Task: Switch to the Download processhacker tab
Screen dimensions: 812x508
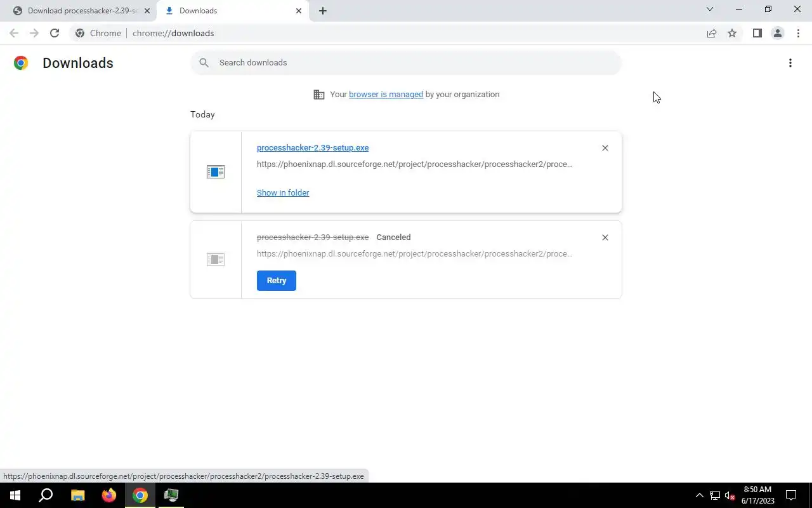Action: [x=78, y=11]
